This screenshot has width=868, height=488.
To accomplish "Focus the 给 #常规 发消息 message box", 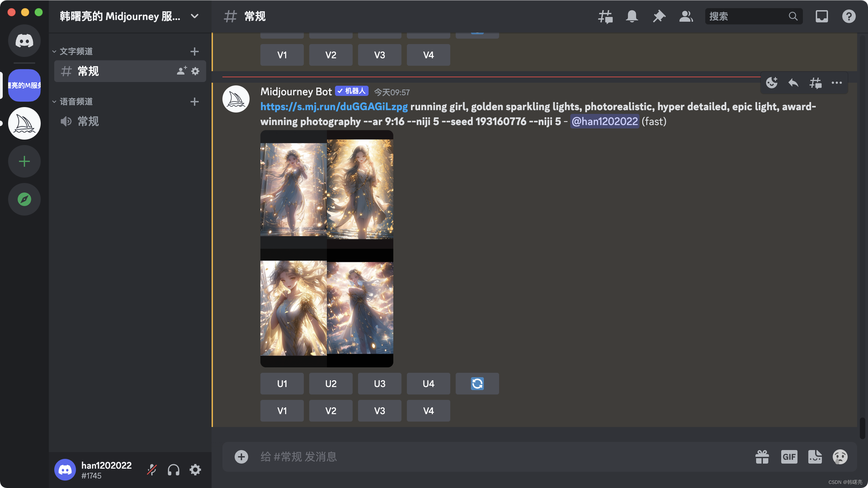I will 502,457.
